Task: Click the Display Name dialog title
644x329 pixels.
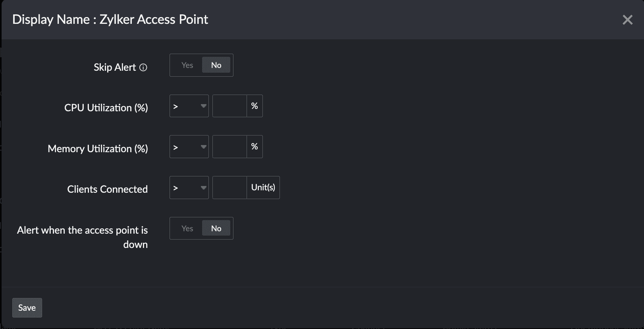Action: (x=110, y=19)
